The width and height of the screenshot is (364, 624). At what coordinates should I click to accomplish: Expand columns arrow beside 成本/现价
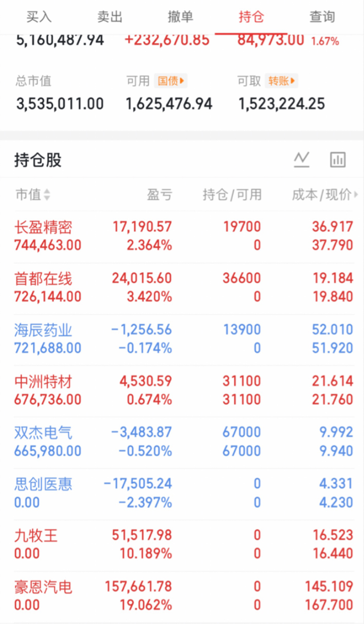tap(356, 195)
